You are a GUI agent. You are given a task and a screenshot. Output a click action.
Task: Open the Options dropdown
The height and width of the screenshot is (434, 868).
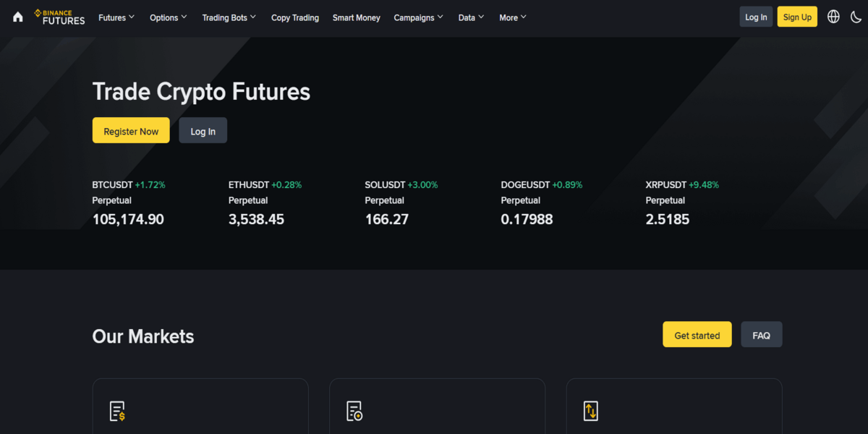coord(168,17)
